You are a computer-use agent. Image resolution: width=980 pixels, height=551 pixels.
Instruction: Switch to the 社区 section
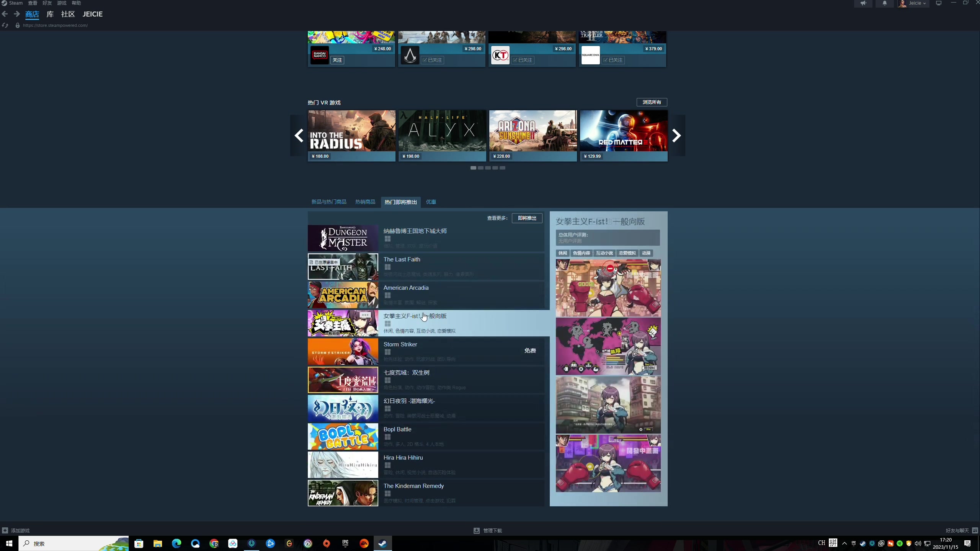[x=68, y=14]
